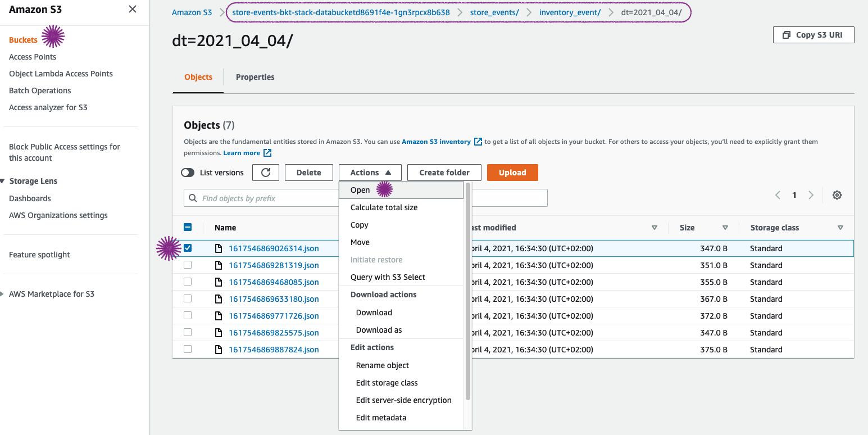Choose Open from the Actions menu
This screenshot has height=435, width=868.
(x=401, y=190)
